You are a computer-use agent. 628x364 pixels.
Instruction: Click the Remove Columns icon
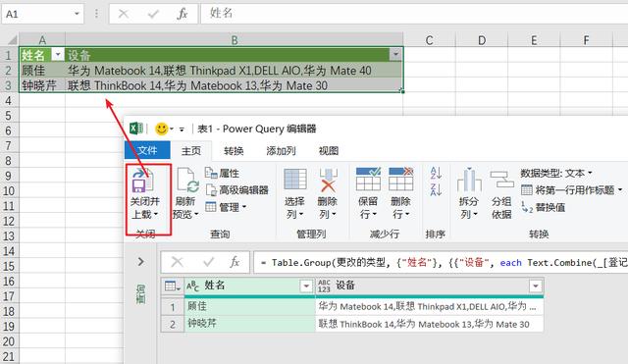point(328,180)
